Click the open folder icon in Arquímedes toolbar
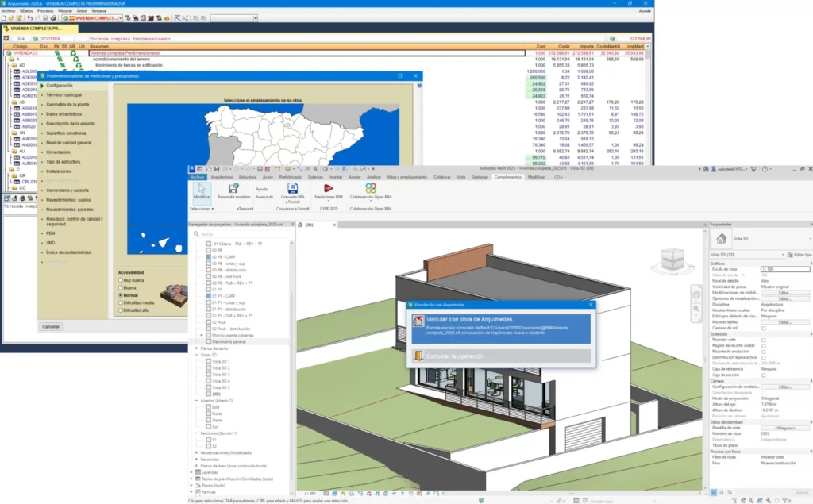This screenshot has height=504, width=813. point(11,18)
